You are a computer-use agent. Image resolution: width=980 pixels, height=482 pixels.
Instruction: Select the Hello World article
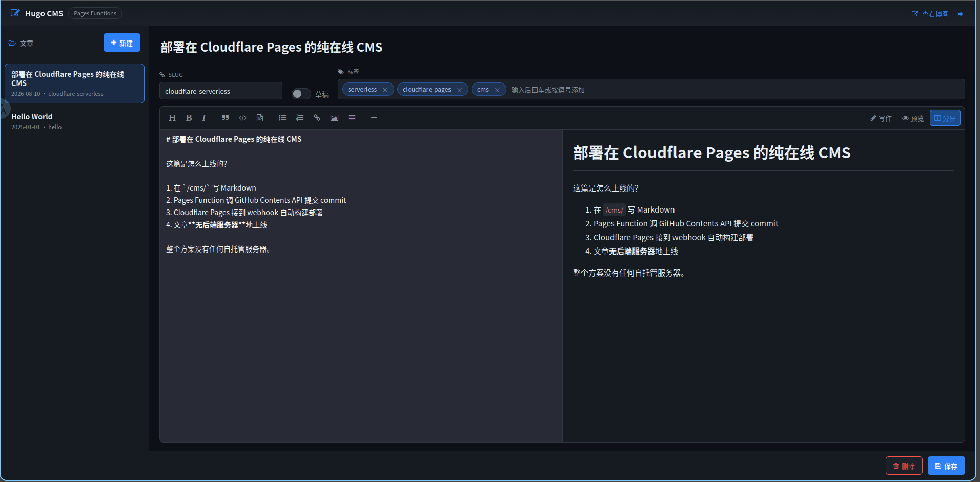[74, 121]
